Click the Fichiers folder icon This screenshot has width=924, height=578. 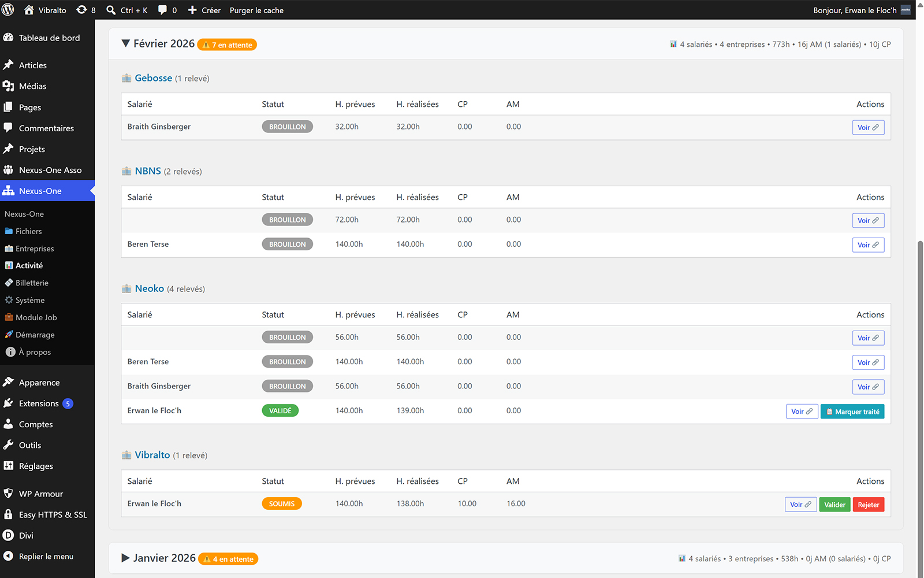9,231
